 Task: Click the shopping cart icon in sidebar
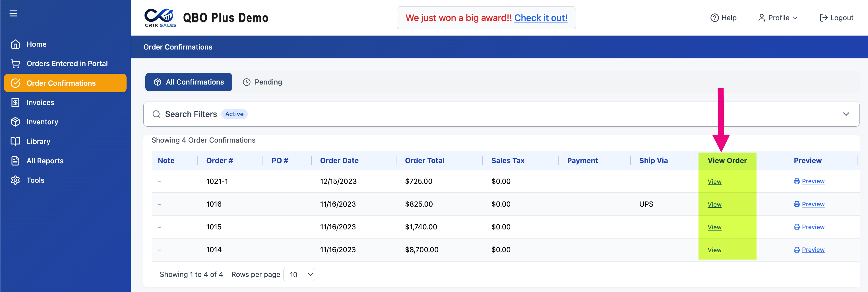[15, 63]
